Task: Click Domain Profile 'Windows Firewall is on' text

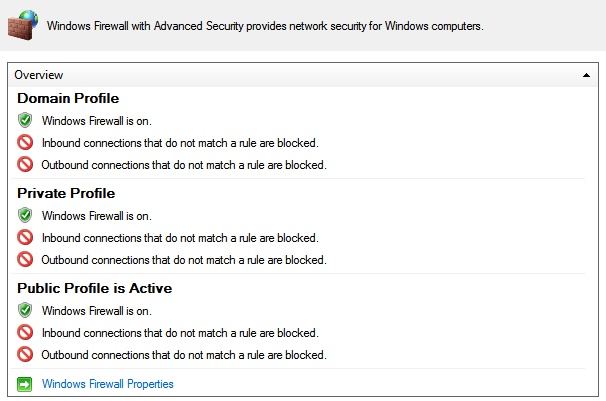Action: pyautogui.click(x=97, y=120)
